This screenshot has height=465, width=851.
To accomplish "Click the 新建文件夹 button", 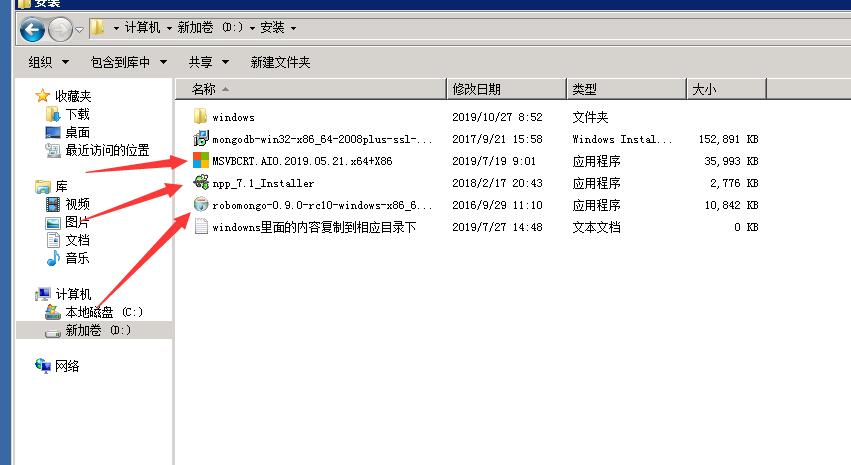I will [x=280, y=62].
